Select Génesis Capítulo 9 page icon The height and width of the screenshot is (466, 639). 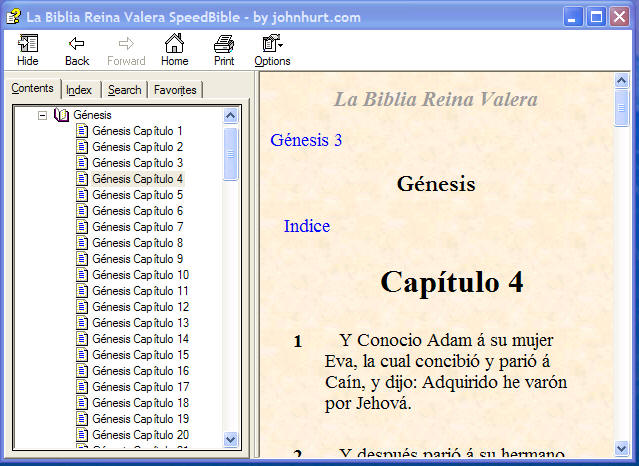click(82, 259)
